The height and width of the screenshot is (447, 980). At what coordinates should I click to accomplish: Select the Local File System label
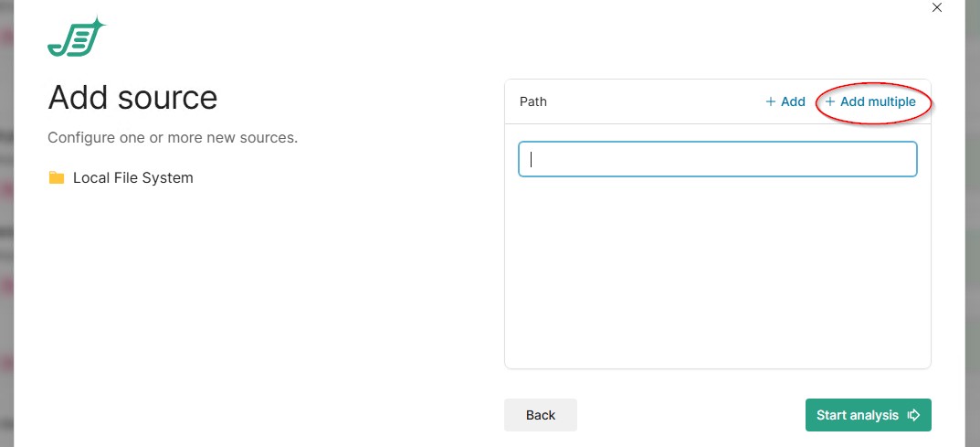pos(133,177)
